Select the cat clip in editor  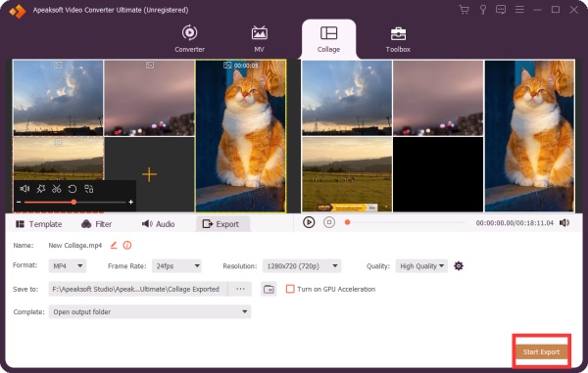point(240,136)
